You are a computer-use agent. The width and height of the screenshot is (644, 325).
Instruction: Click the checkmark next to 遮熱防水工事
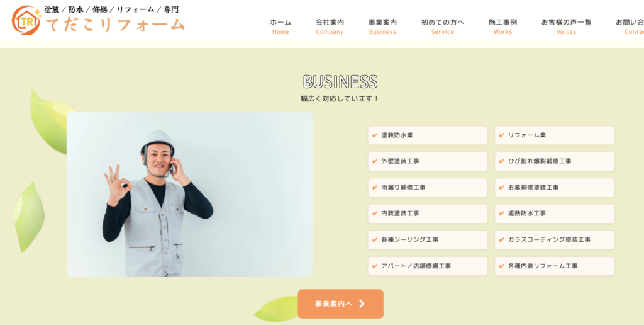click(x=501, y=214)
